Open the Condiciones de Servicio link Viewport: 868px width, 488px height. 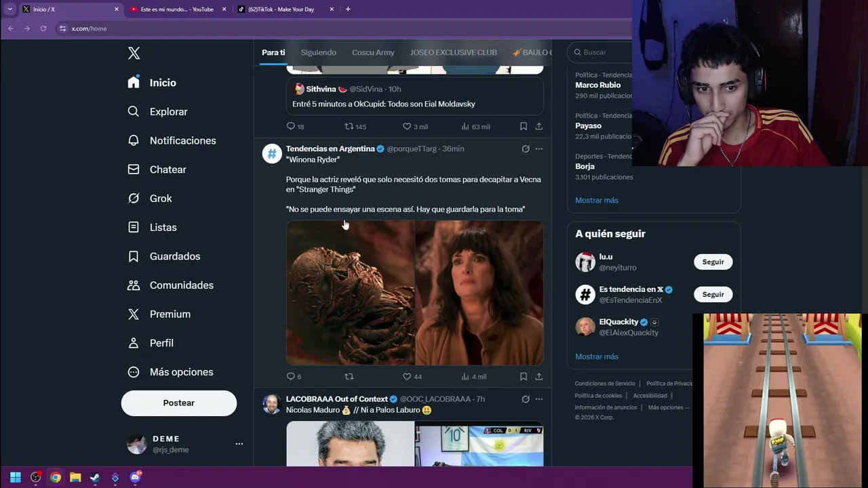605,384
